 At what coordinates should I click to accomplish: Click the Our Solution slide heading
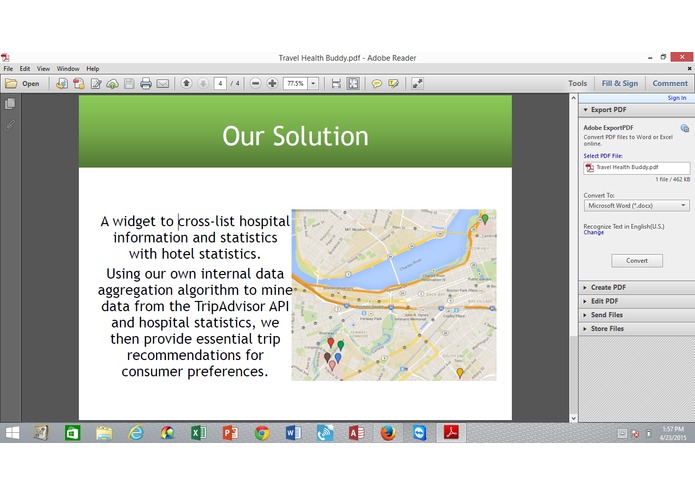click(295, 136)
